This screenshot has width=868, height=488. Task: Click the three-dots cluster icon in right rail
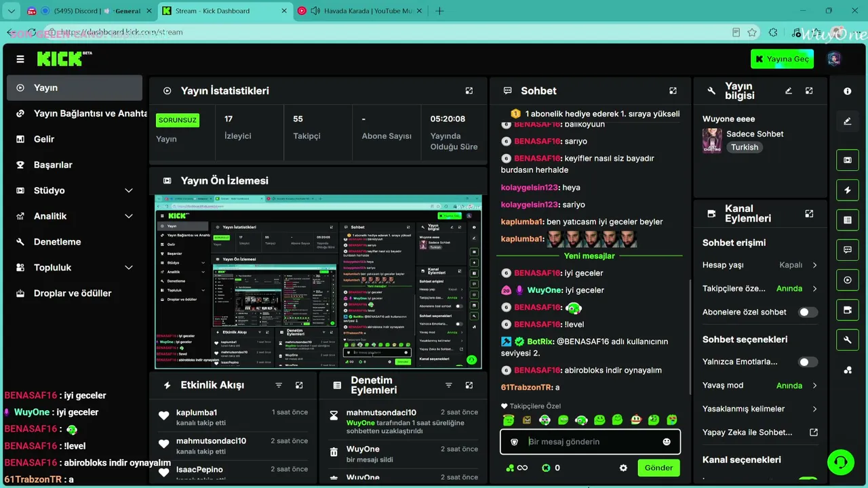[848, 370]
